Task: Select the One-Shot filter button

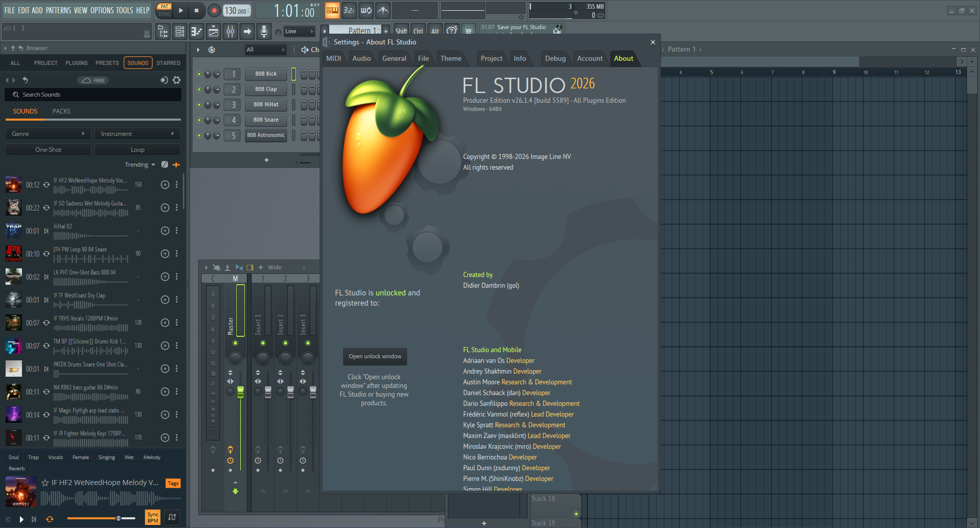Action: click(48, 150)
